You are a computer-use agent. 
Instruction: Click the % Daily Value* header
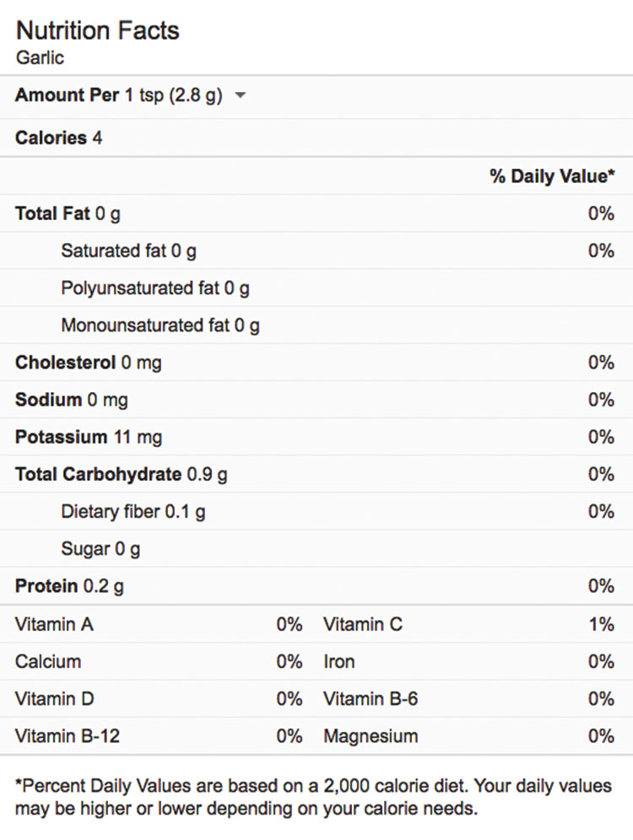pyautogui.click(x=551, y=176)
